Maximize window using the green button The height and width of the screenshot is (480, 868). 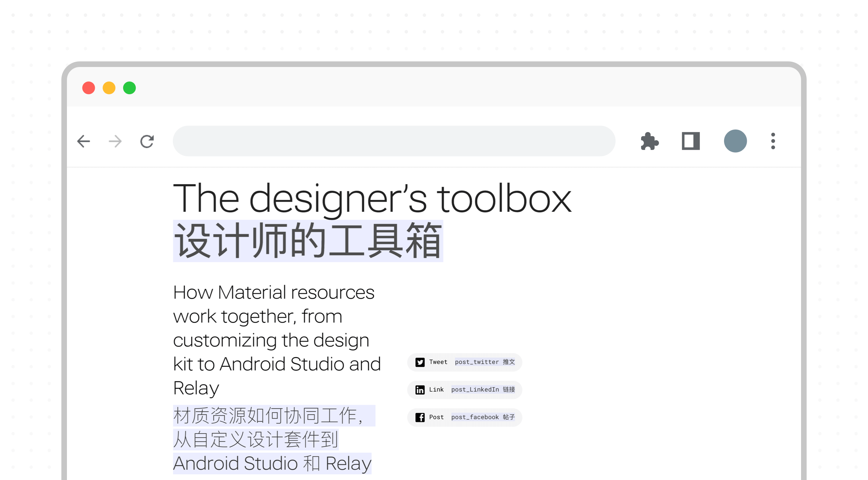tap(129, 88)
